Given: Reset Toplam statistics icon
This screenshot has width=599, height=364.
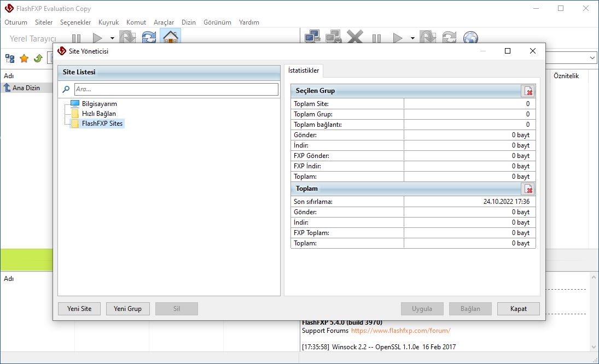Looking at the screenshot, I should coord(528,189).
